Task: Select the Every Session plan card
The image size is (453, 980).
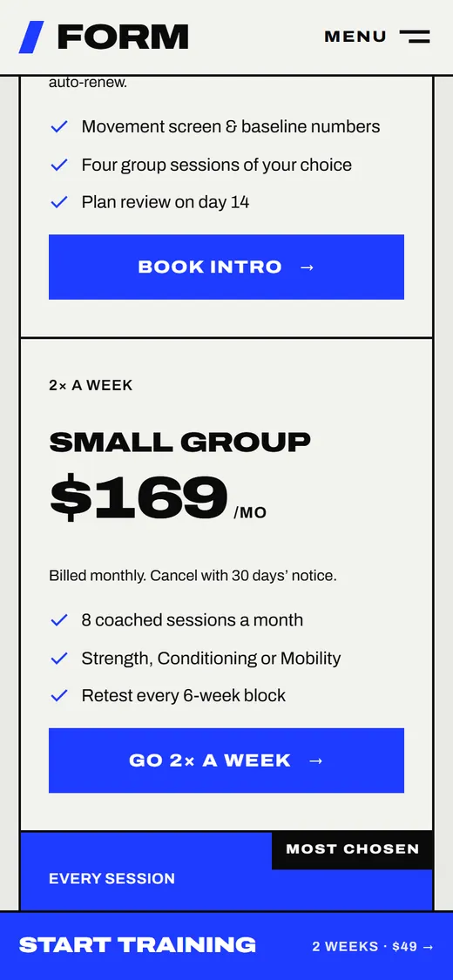Action: [x=226, y=871]
